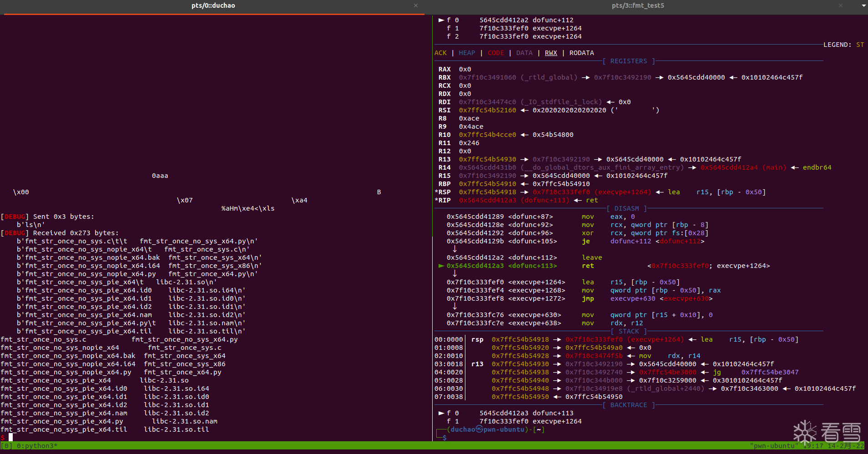Click the shell prompt cursor in left pane
The image size is (868, 454).
click(10, 438)
